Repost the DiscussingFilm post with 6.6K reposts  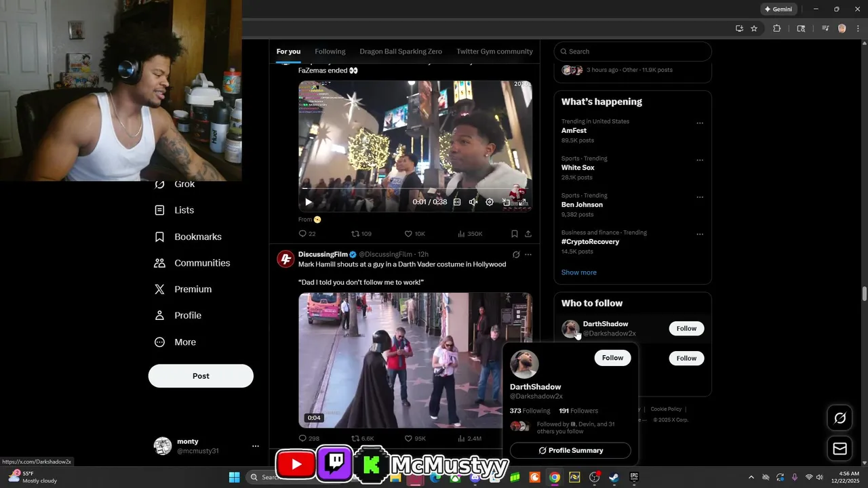coord(362,439)
